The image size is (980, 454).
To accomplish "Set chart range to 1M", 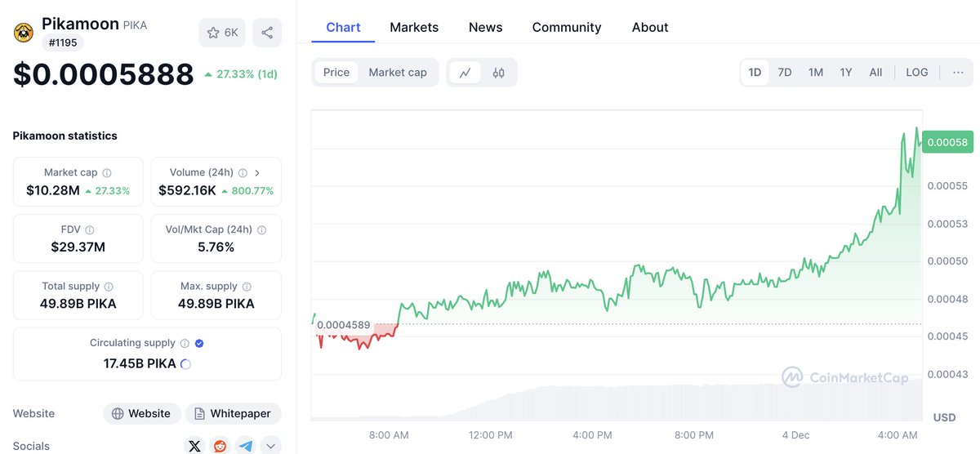I will 816,73.
